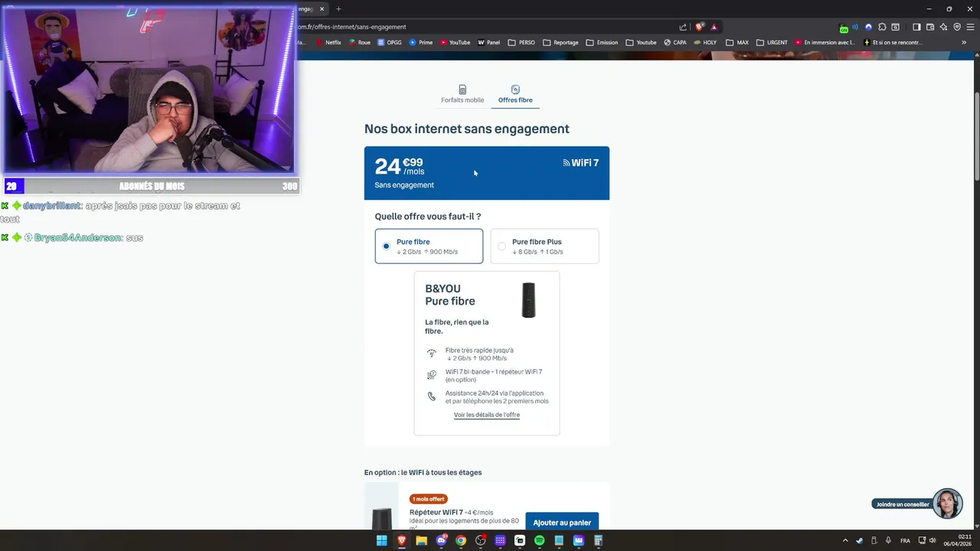Open the HOLY bookmark

tap(705, 43)
